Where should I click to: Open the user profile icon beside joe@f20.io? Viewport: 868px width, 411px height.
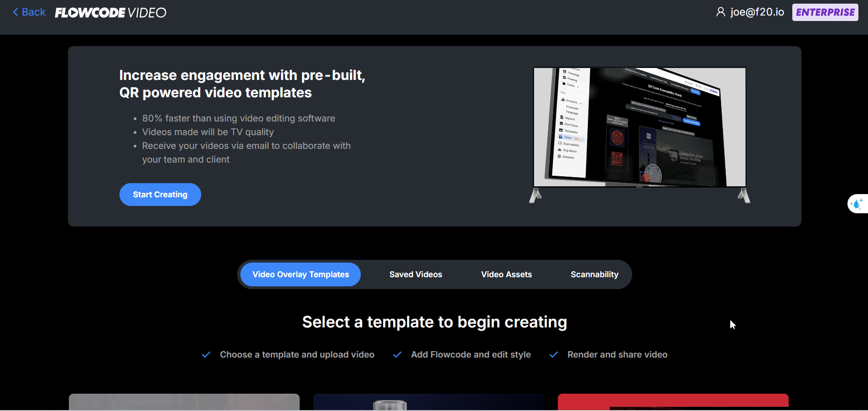point(721,12)
